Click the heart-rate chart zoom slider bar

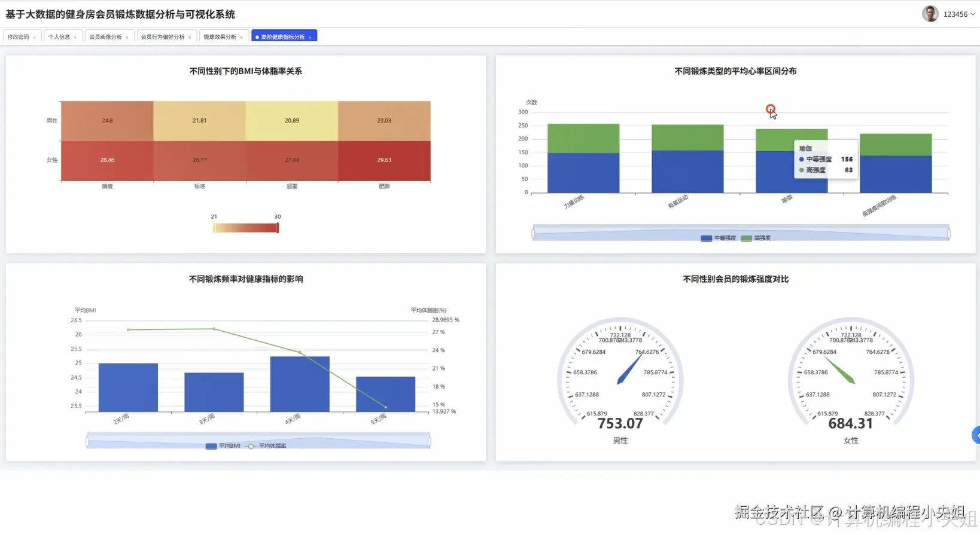(741, 233)
